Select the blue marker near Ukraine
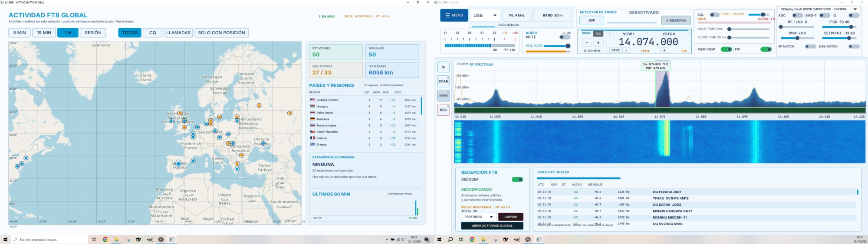868x244 pixels. point(263,143)
